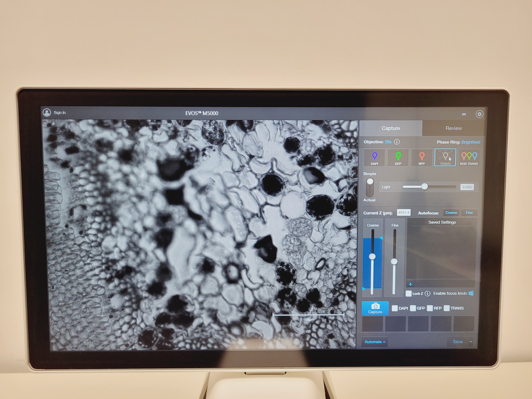This screenshot has width=532, height=399.
Task: Check the TRANS capture checkbox
Action: point(447,308)
